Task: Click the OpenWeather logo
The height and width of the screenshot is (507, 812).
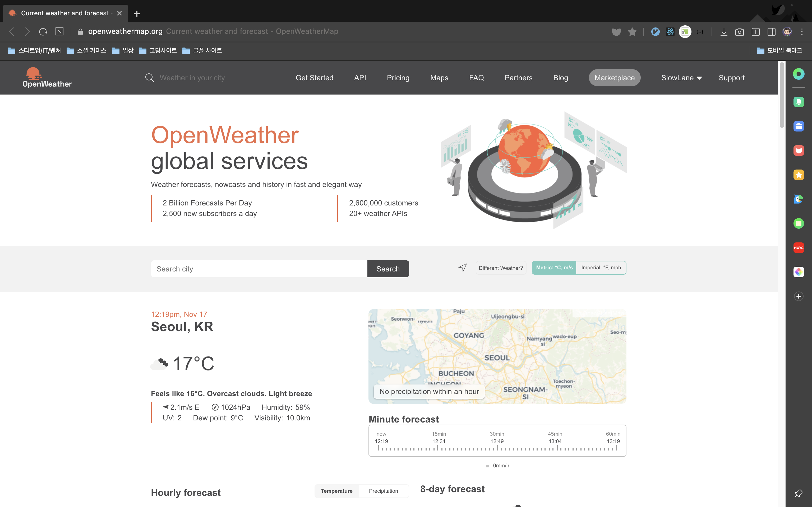Action: point(47,77)
